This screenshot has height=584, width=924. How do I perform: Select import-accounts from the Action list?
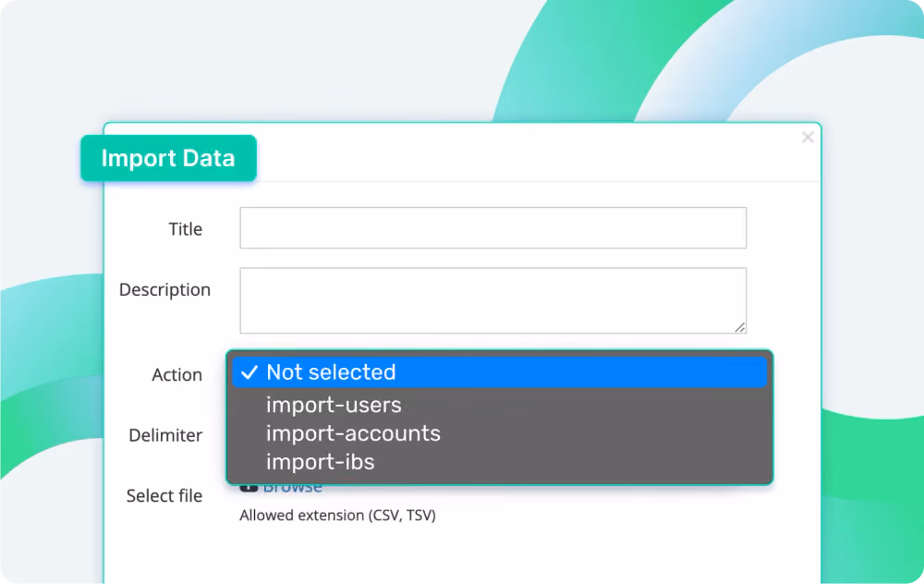pos(353,433)
